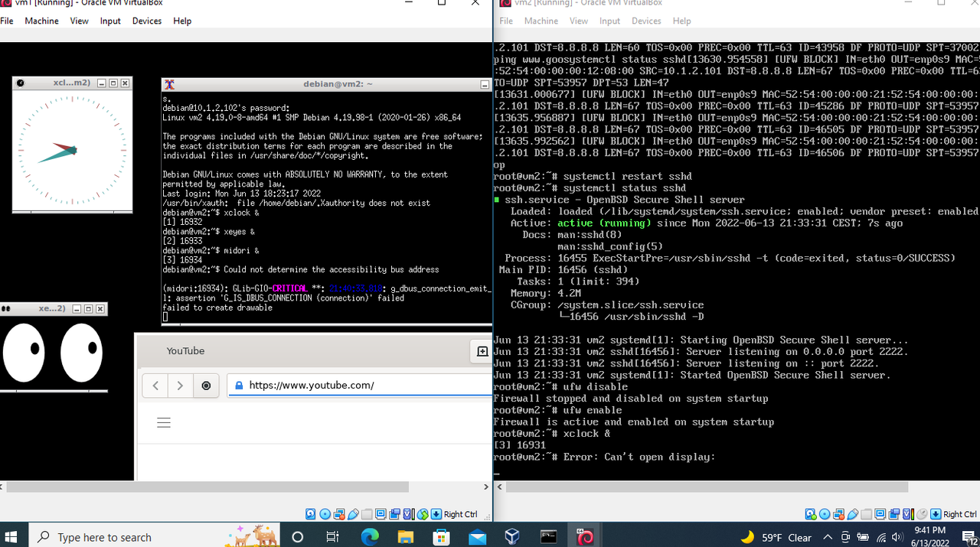Image resolution: width=980 pixels, height=547 pixels.
Task: Open weather widget showing 59°F Clear
Action: [776, 537]
